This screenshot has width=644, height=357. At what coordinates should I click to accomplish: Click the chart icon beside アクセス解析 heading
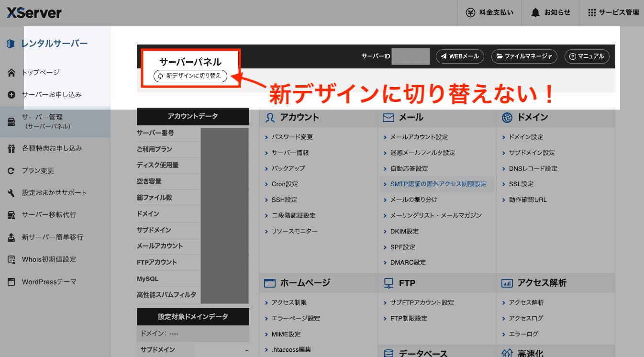tap(507, 283)
